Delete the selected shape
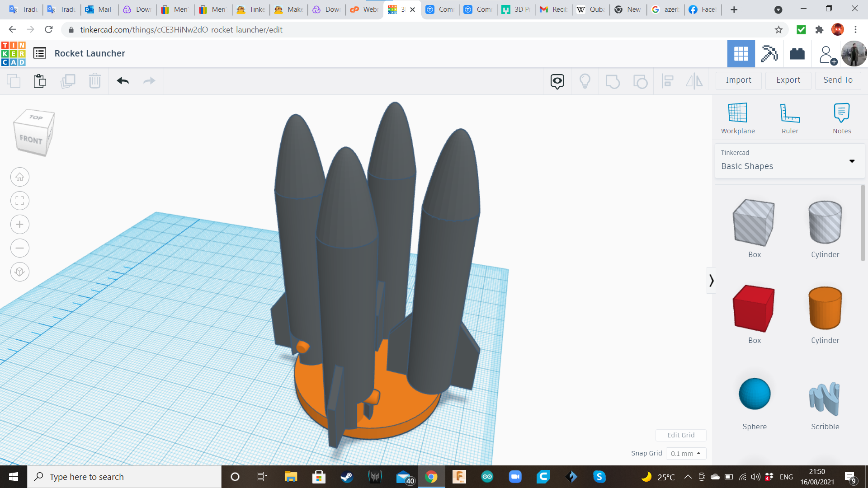The height and width of the screenshot is (488, 868). (x=95, y=81)
